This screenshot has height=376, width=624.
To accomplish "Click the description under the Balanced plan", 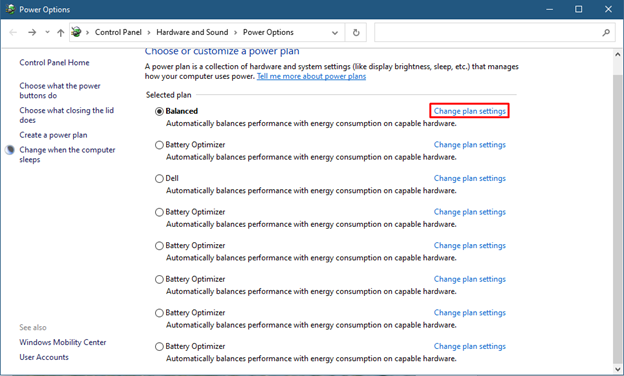I will tap(311, 124).
